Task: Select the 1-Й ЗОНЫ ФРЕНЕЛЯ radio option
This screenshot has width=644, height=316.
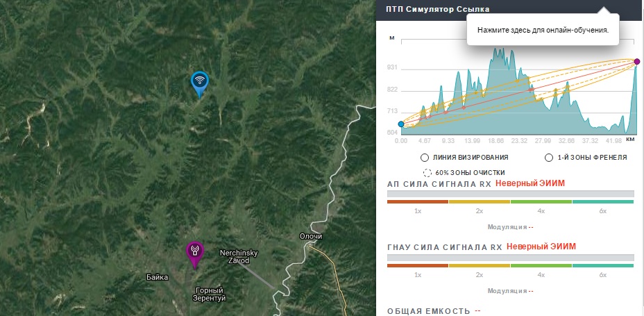Action: [548, 158]
